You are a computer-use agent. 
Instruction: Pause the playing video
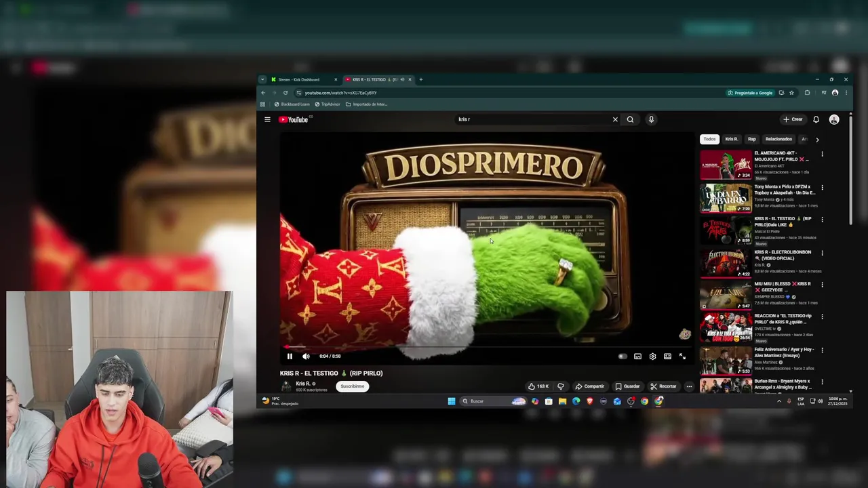click(x=290, y=356)
